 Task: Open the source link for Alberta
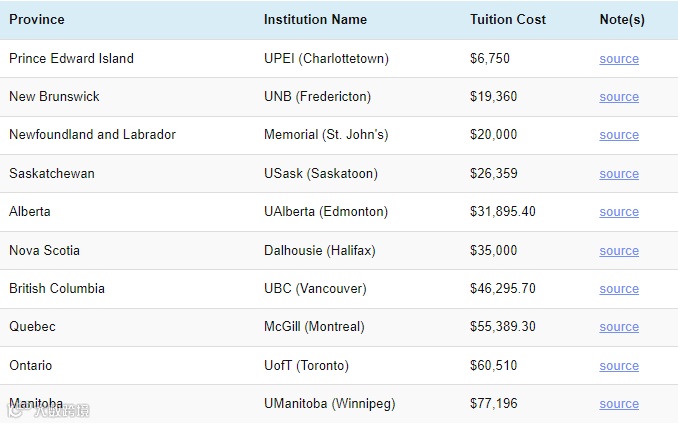(x=619, y=212)
